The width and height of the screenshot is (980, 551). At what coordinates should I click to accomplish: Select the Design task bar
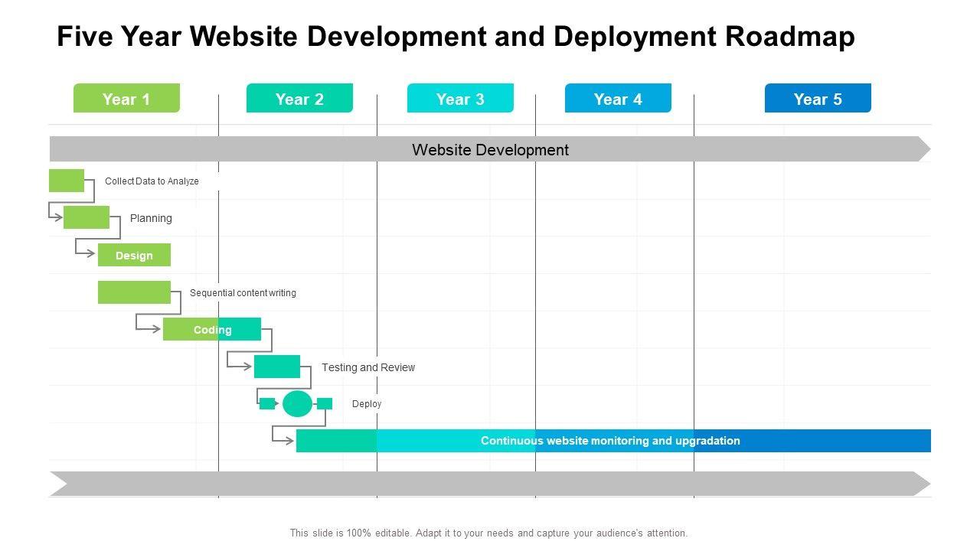pos(134,255)
